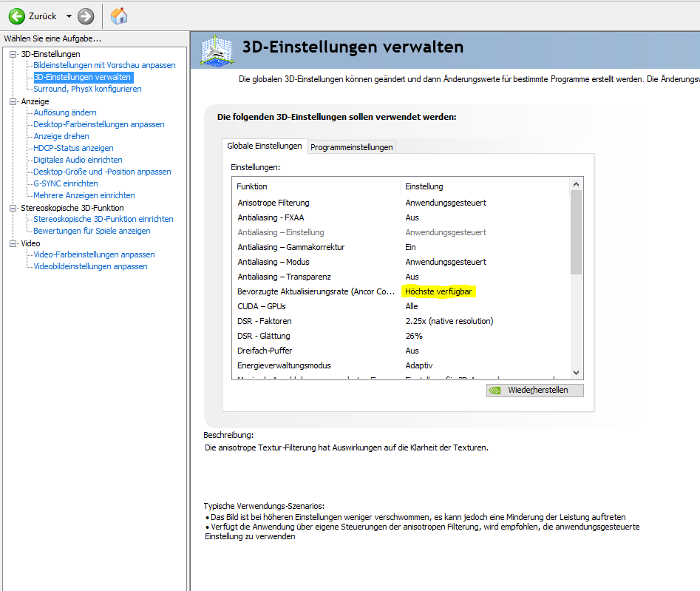Select the Anzeige tree category label

(x=35, y=101)
